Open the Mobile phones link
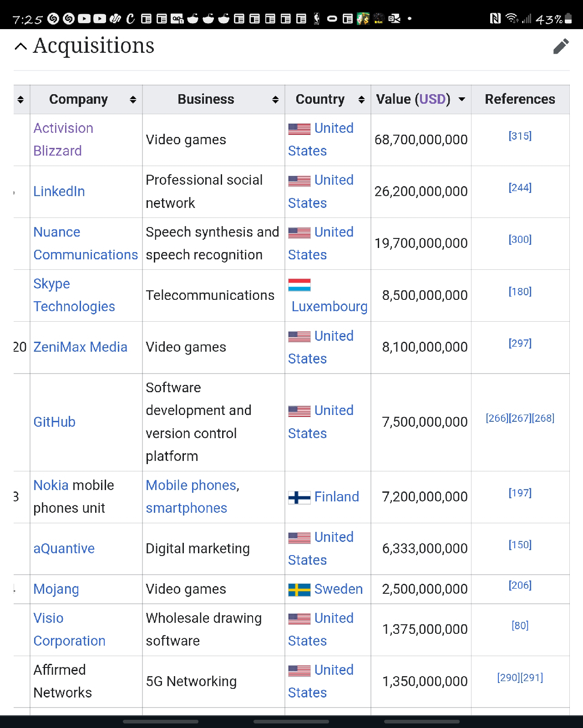583x728 pixels. [x=191, y=485]
